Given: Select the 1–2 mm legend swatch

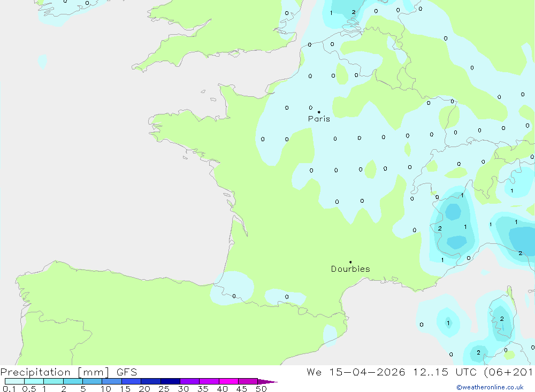Looking at the screenshot, I should click(x=53, y=381).
